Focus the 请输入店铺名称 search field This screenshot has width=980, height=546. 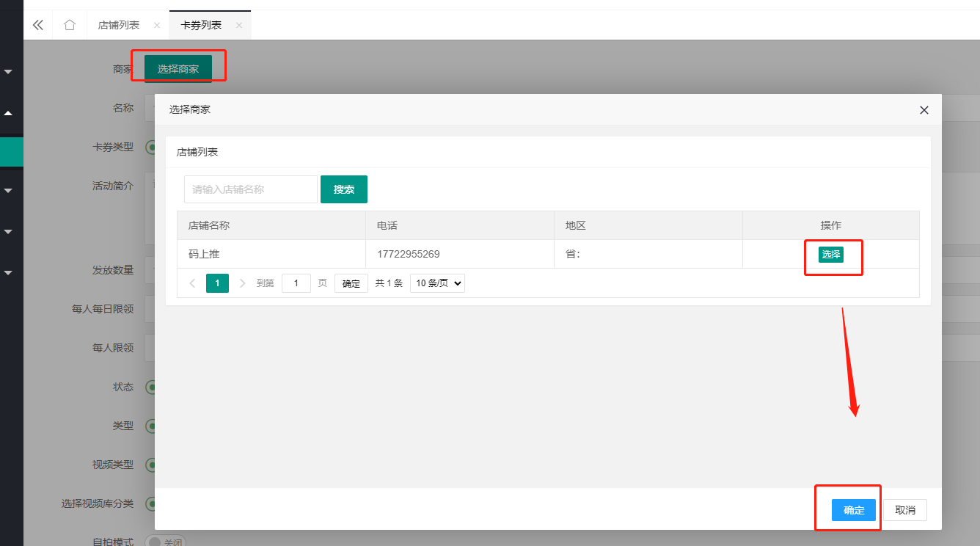click(251, 189)
